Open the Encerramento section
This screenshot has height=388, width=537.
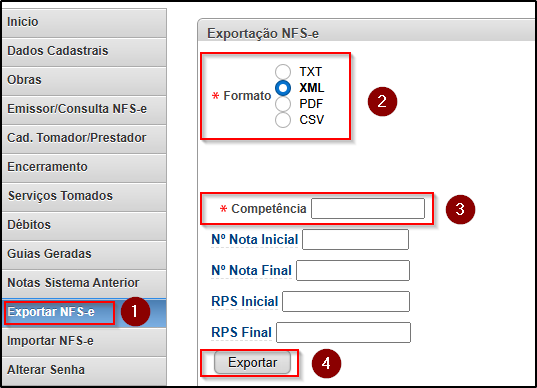(84, 167)
